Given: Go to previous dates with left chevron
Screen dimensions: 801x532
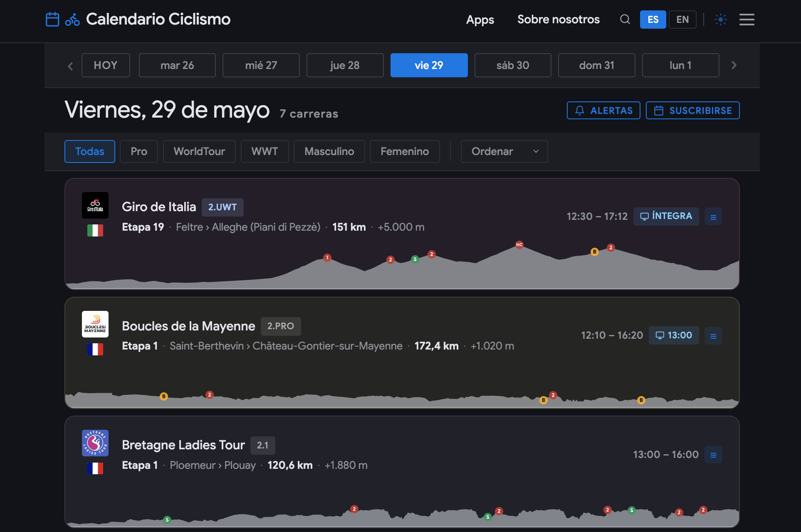Looking at the screenshot, I should coord(70,66).
